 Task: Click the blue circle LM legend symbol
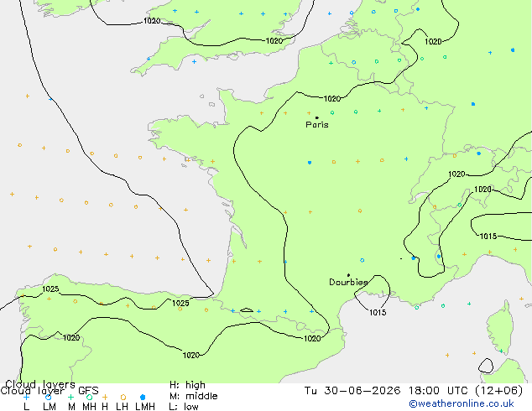[x=48, y=397]
